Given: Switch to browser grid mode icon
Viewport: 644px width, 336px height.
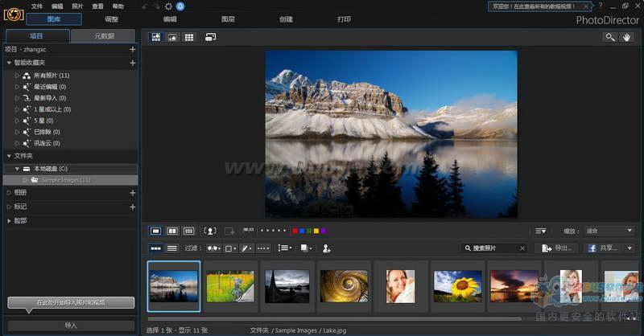Looking at the screenshot, I should click(189, 37).
